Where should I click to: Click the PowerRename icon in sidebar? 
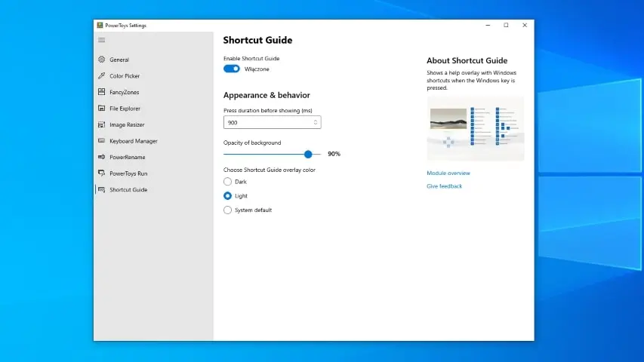tap(102, 158)
